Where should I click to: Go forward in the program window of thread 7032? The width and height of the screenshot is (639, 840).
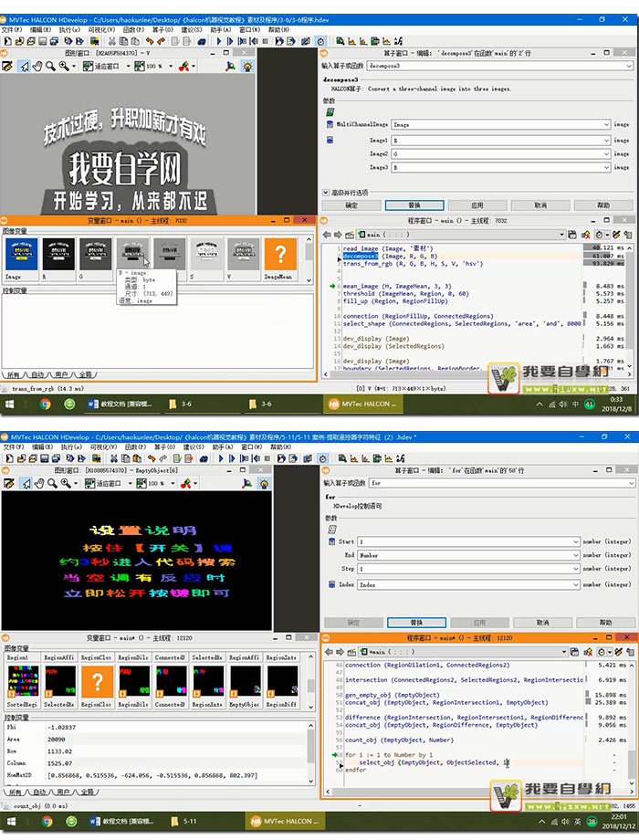pos(338,235)
